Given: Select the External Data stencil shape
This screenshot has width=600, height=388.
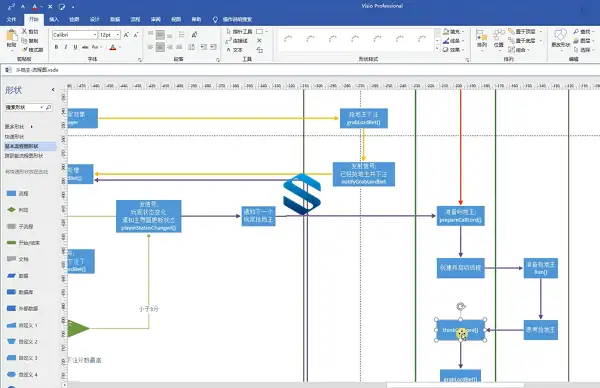Looking at the screenshot, I should click(x=22, y=308).
